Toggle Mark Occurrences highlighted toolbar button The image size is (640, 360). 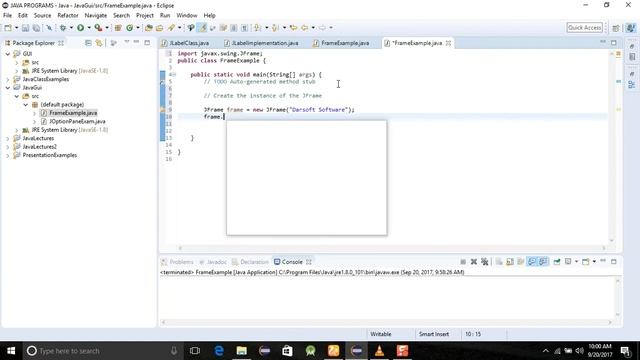tap(202, 28)
